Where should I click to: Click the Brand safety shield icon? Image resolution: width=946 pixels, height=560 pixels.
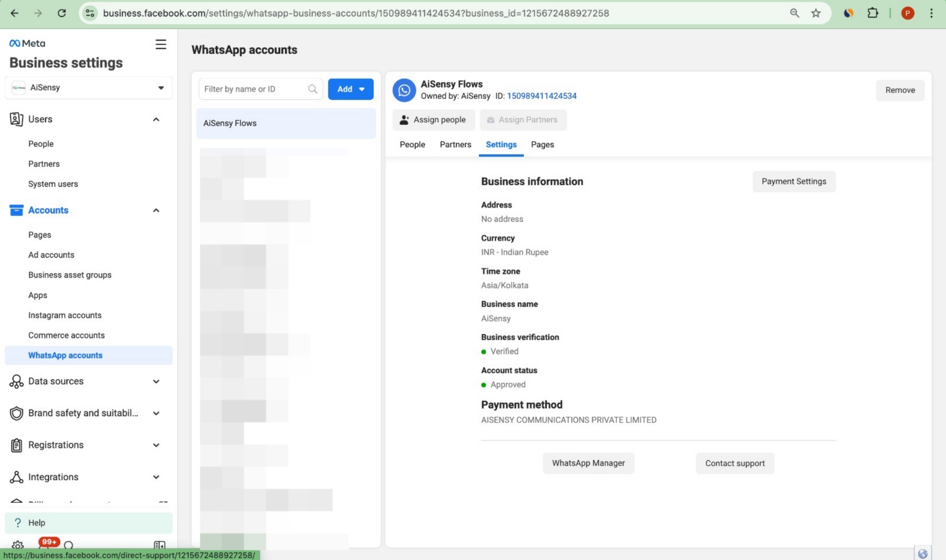17,413
